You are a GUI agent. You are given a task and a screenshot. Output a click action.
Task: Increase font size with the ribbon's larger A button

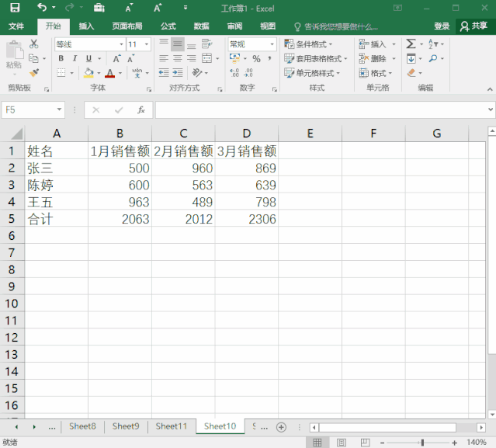pos(116,58)
